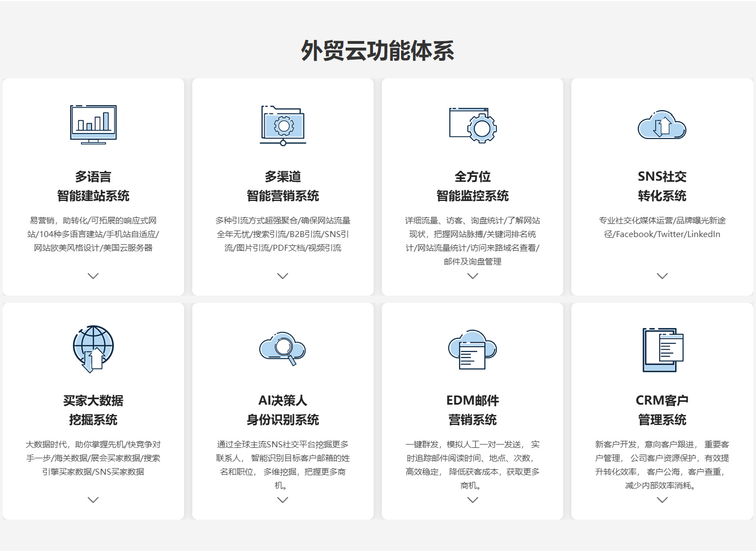Click the bar chart monitor icon for 多语言
This screenshot has width=756, height=553.
[x=93, y=125]
